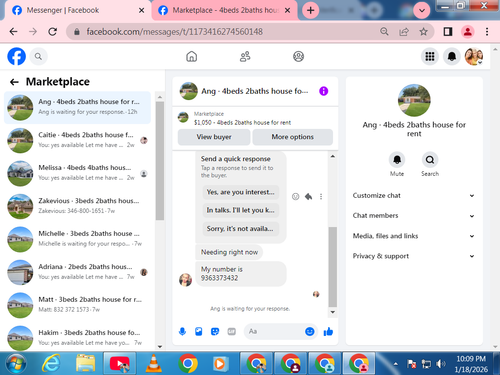Open Hakim 3beds 2baths conversation
500x375 pixels.
pos(77,337)
